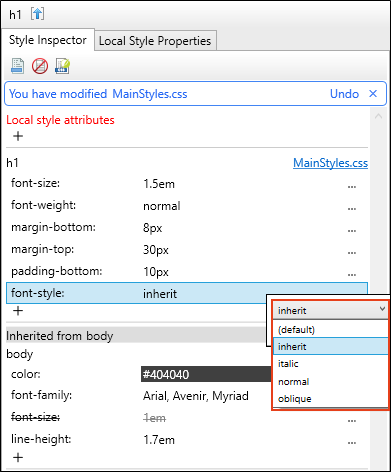Click the scrollbar up arrow
This screenshot has height=472, width=391.
(x=378, y=117)
